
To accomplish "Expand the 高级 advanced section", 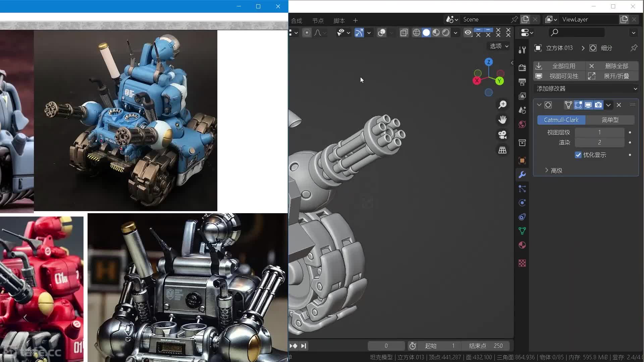I will [553, 171].
